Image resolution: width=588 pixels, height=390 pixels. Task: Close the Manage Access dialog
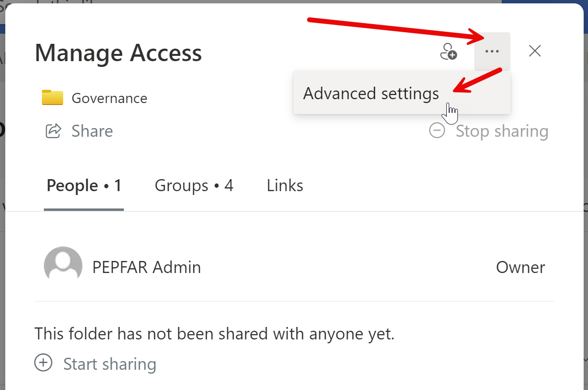(535, 51)
